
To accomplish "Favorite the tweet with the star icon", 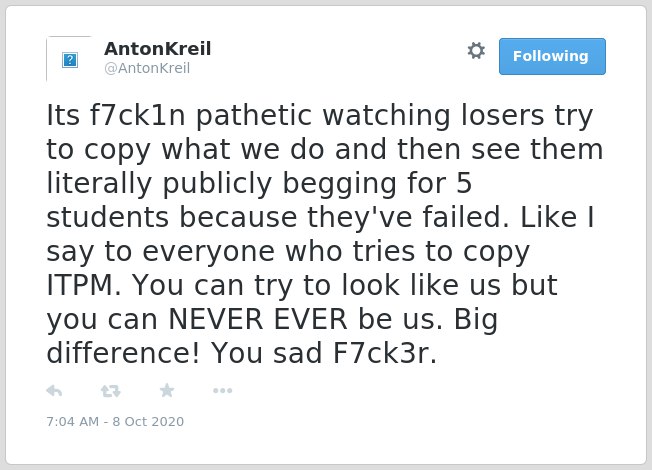I will coord(167,390).
